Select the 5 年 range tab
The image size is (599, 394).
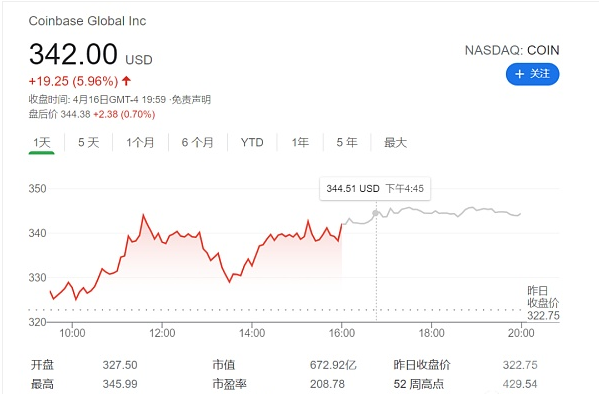point(347,143)
